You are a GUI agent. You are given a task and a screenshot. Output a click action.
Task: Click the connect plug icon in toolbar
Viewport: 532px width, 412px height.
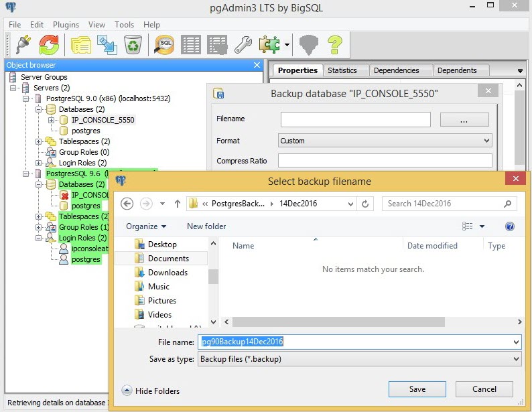(x=23, y=45)
